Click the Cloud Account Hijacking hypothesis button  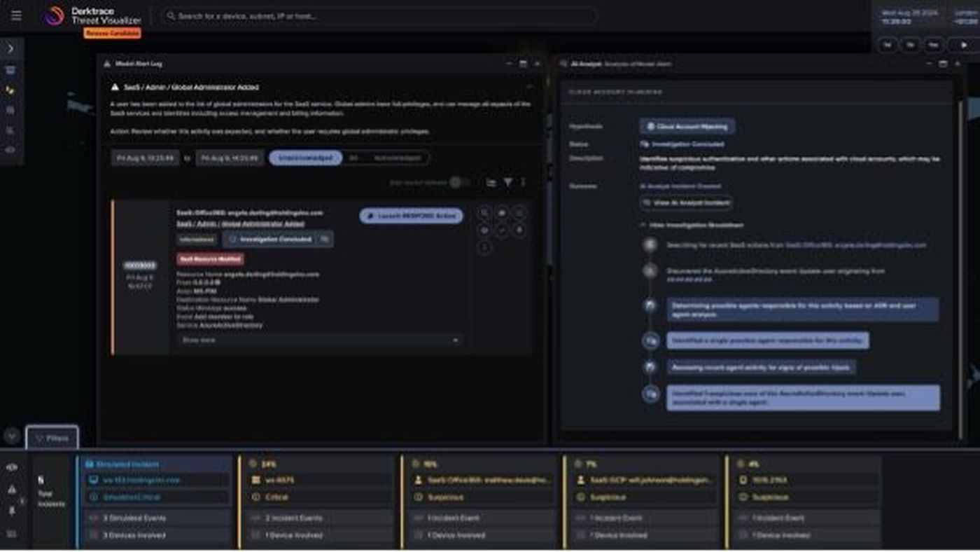pos(687,127)
